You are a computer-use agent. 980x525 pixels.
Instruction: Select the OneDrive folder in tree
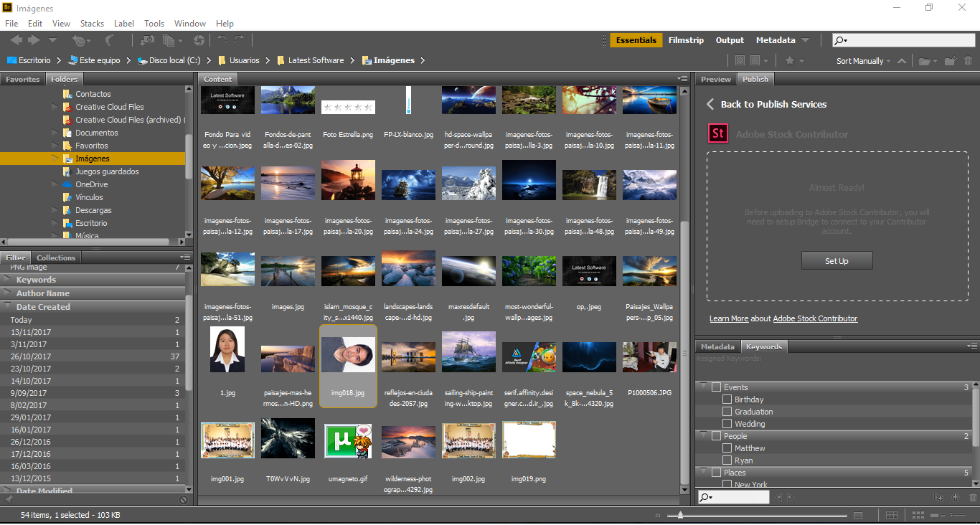tap(92, 184)
